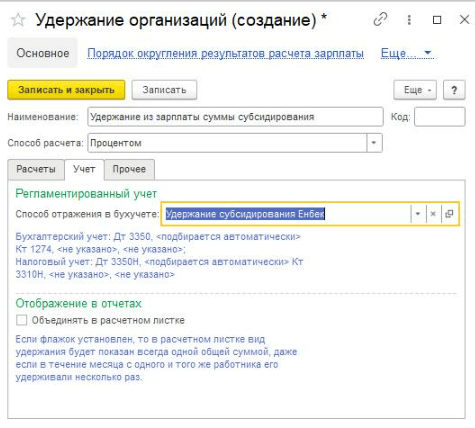The width and height of the screenshot is (475, 428).
Task: Open the three-dots window menu
Action: pos(409,20)
